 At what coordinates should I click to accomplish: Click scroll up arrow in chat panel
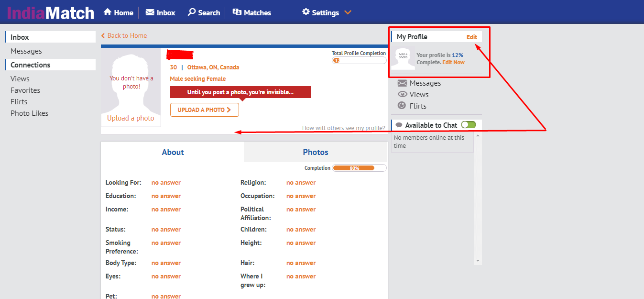pos(478,136)
